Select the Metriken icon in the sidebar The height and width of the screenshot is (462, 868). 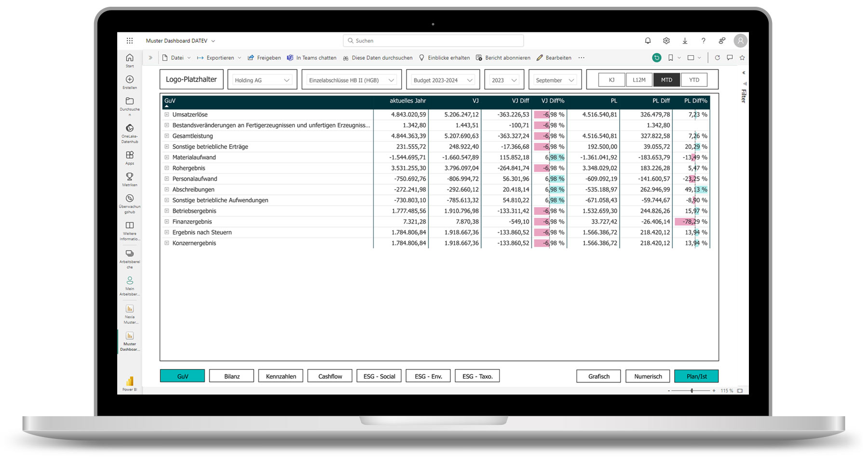(129, 177)
